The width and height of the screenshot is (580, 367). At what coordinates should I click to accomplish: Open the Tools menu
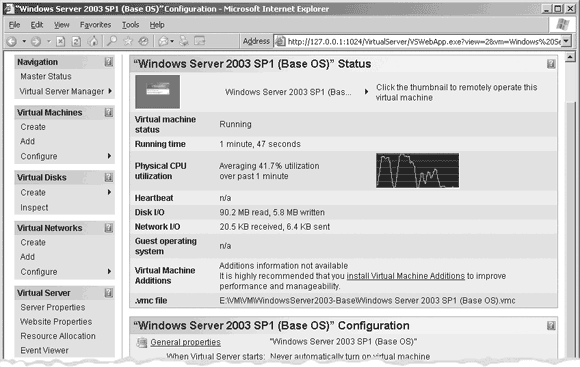pyautogui.click(x=131, y=25)
